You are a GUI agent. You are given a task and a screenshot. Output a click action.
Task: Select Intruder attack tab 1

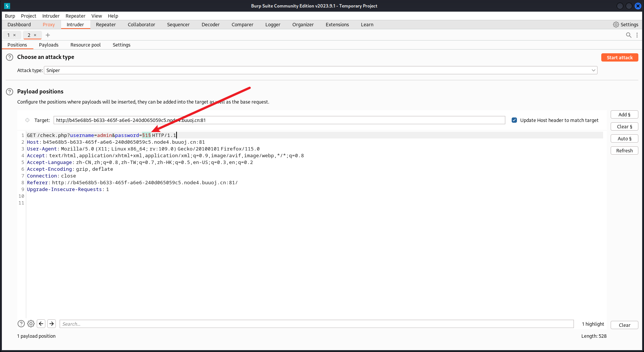point(9,35)
